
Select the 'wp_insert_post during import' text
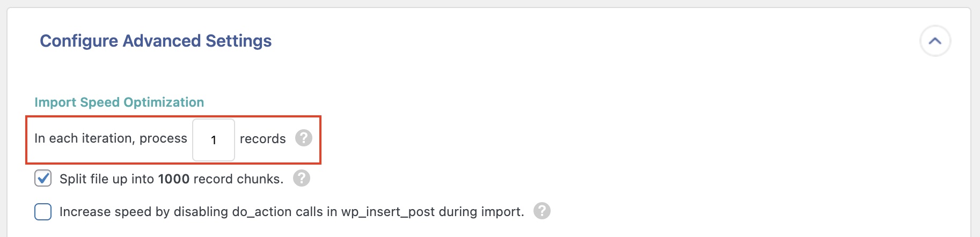(433, 212)
